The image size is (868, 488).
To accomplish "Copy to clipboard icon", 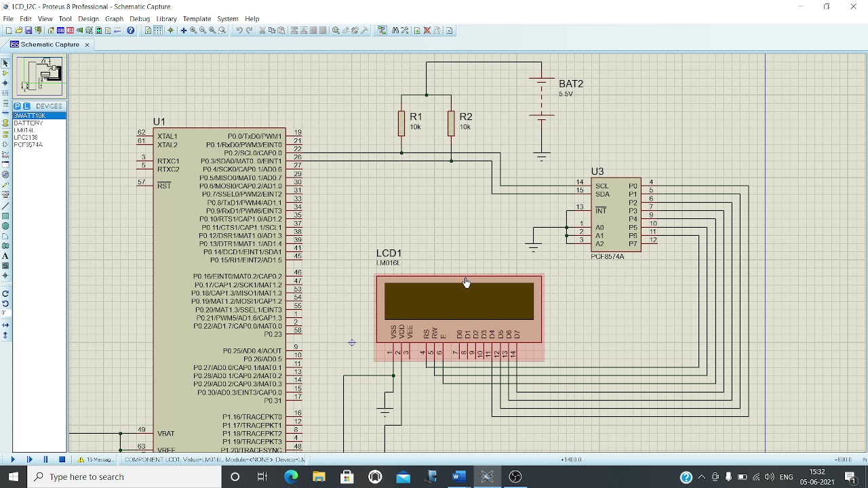I will coord(272,30).
